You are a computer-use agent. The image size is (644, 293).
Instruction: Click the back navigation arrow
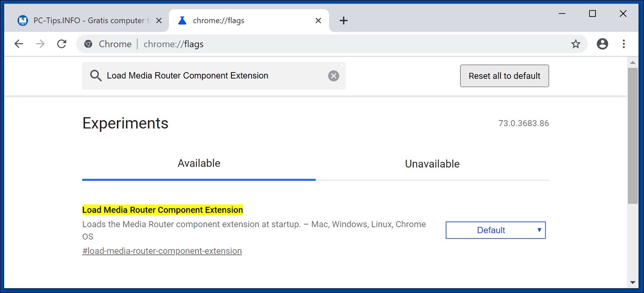(x=18, y=44)
